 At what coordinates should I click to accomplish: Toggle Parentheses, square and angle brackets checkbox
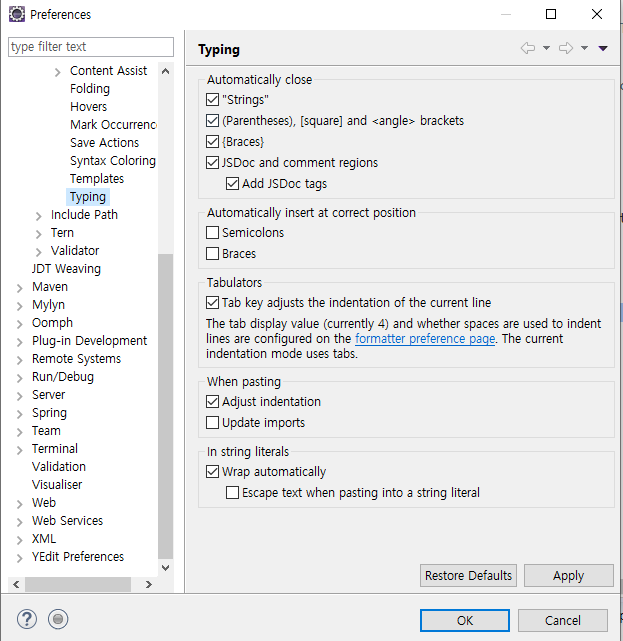coord(212,121)
